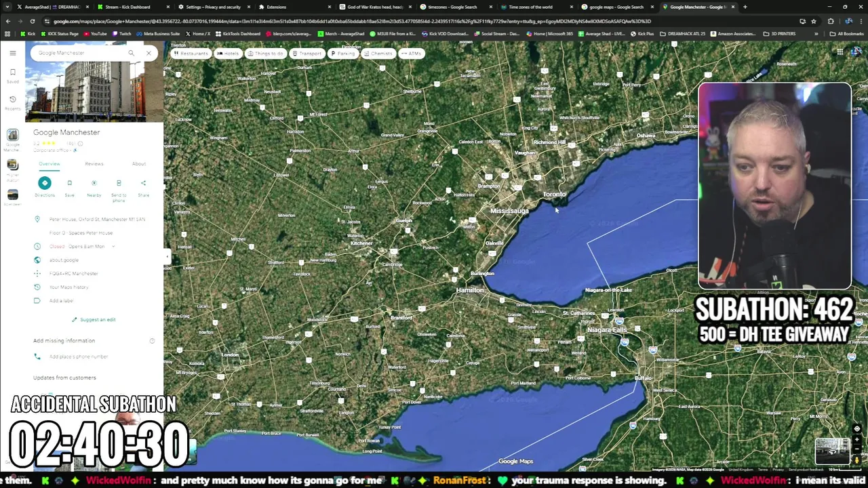
Task: Open the KickTools Dashboard bookmark
Action: [237, 34]
